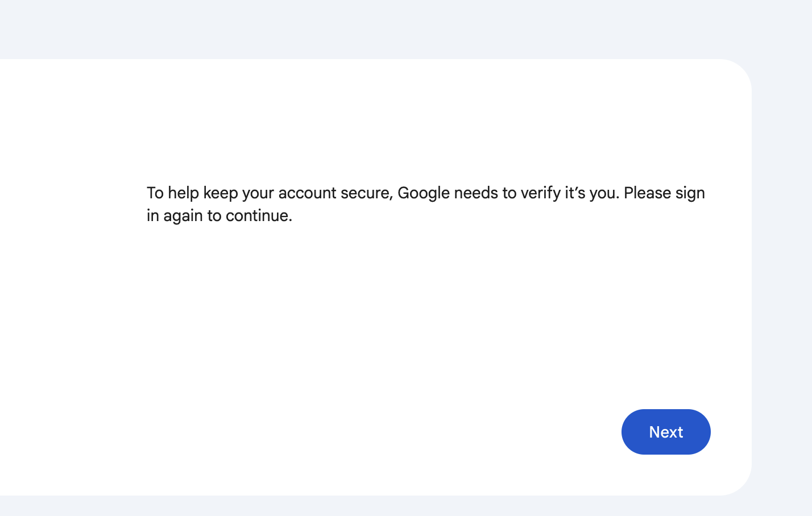Click the word "needs" in the message
812x516 pixels.
pos(476,193)
